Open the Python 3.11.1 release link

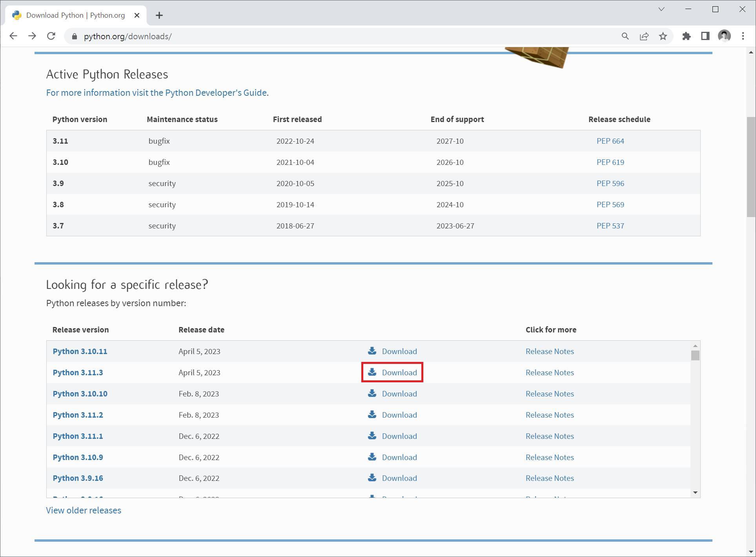coord(78,436)
